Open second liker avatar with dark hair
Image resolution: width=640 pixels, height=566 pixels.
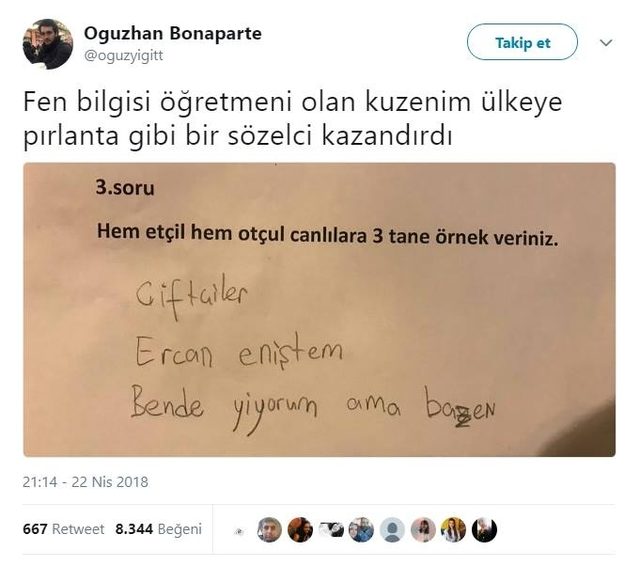tap(300, 530)
